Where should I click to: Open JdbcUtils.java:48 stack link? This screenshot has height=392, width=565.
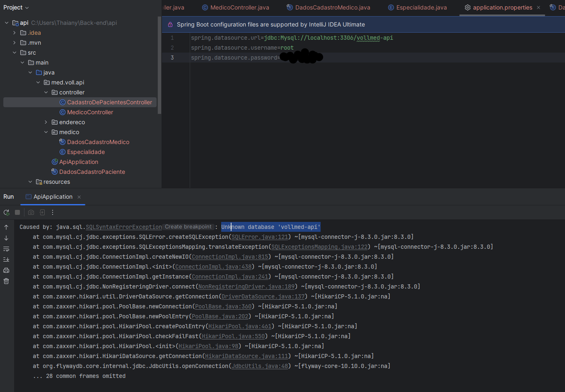click(x=260, y=366)
